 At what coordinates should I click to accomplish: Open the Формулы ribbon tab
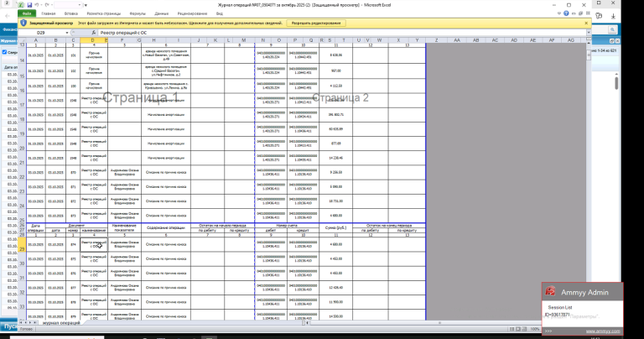click(138, 13)
